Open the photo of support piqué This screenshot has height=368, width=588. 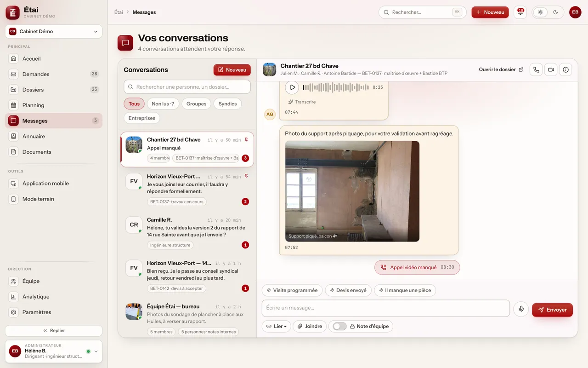[x=352, y=191]
